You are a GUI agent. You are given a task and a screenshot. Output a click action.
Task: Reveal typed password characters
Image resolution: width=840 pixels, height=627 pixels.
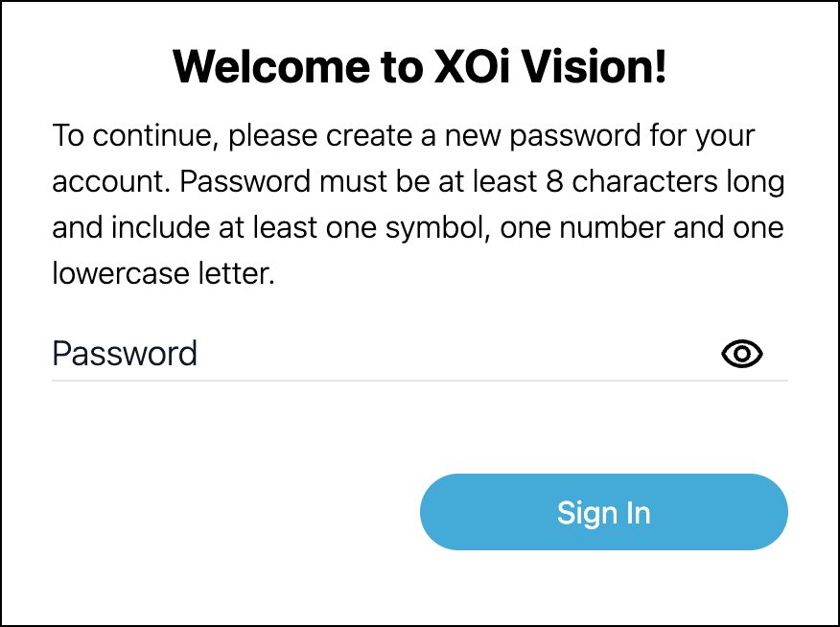click(741, 355)
